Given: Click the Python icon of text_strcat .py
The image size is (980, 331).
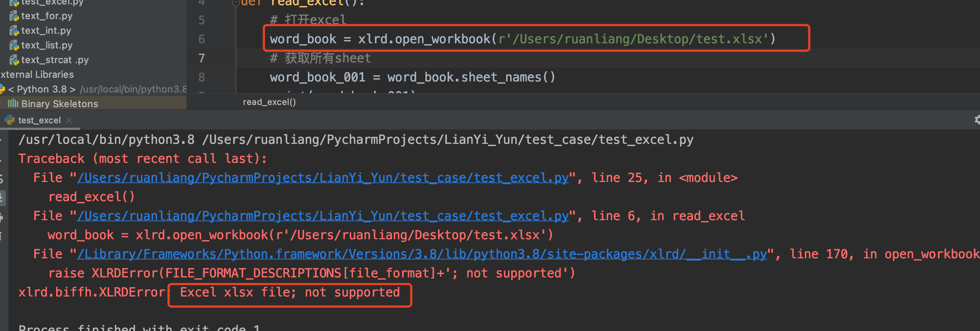Looking at the screenshot, I should [14, 60].
